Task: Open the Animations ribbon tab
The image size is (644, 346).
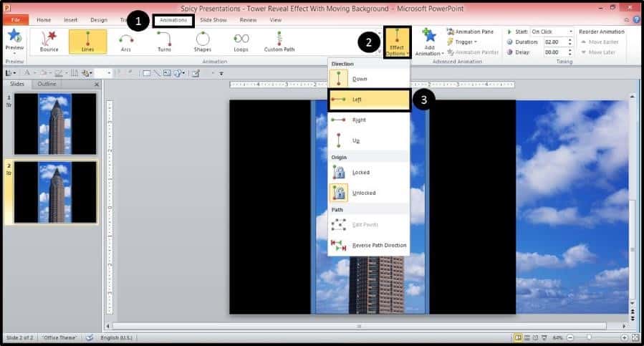Action: [x=173, y=20]
